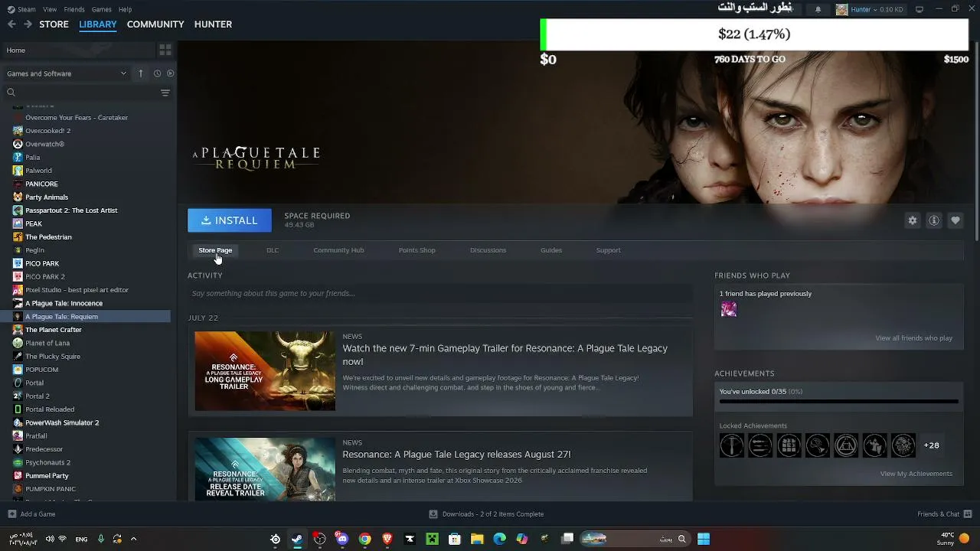The width and height of the screenshot is (980, 551).
Task: Open the Guides link
Action: tap(551, 250)
